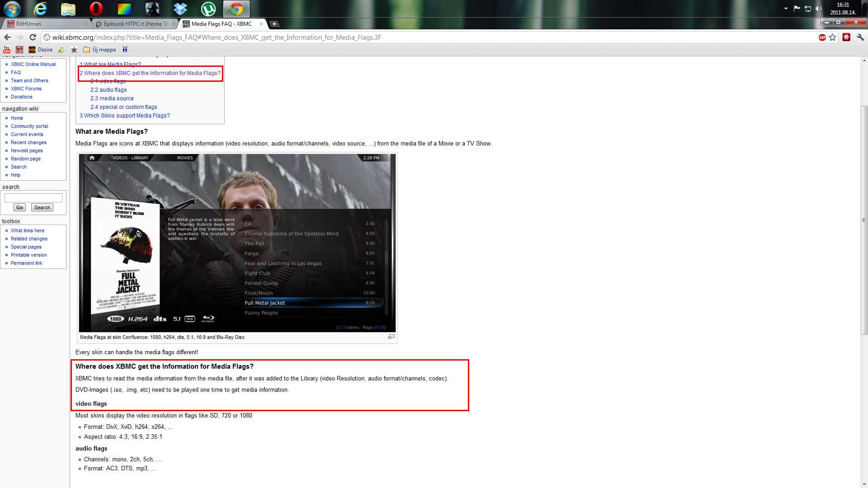Go forward in browser history
This screenshot has width=868, height=488.
[19, 38]
